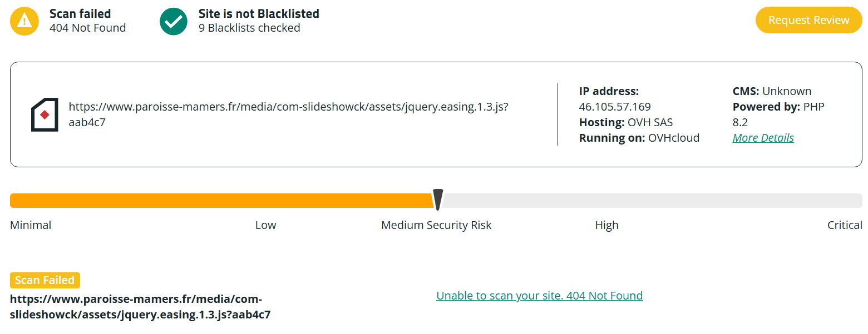Click the risk meter pointer marker
Screen dimensions: 868x334
tap(438, 200)
